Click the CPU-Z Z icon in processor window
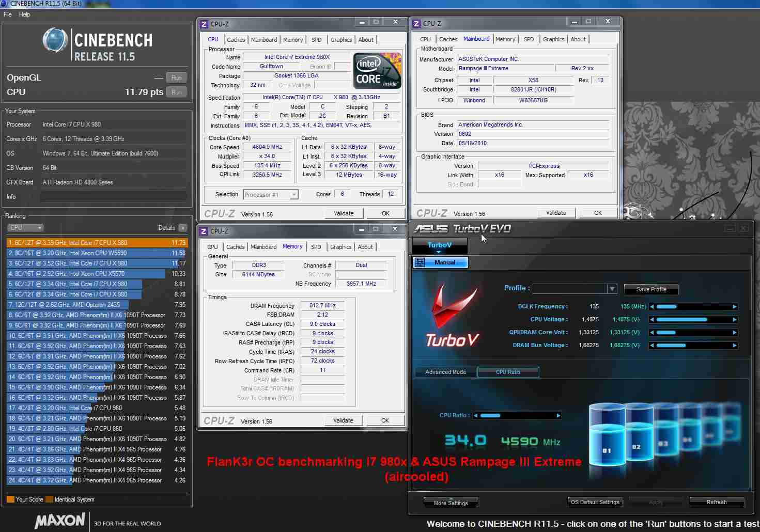The image size is (760, 532). (x=204, y=24)
